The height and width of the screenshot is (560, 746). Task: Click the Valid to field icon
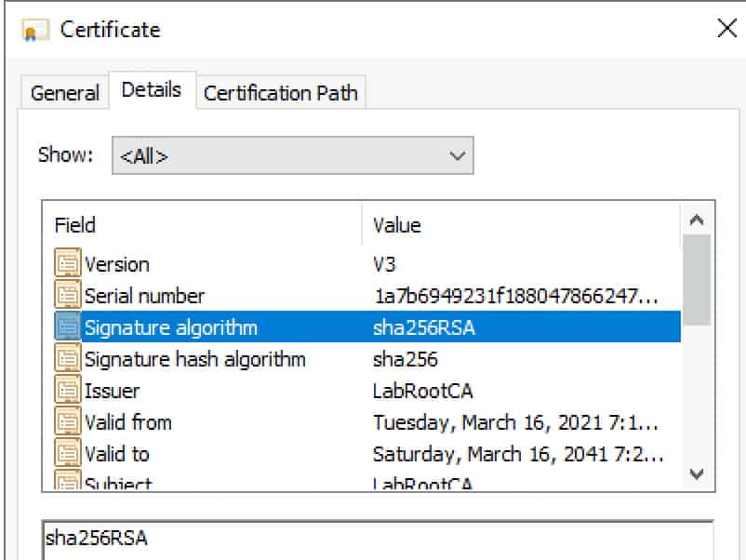[x=68, y=454]
